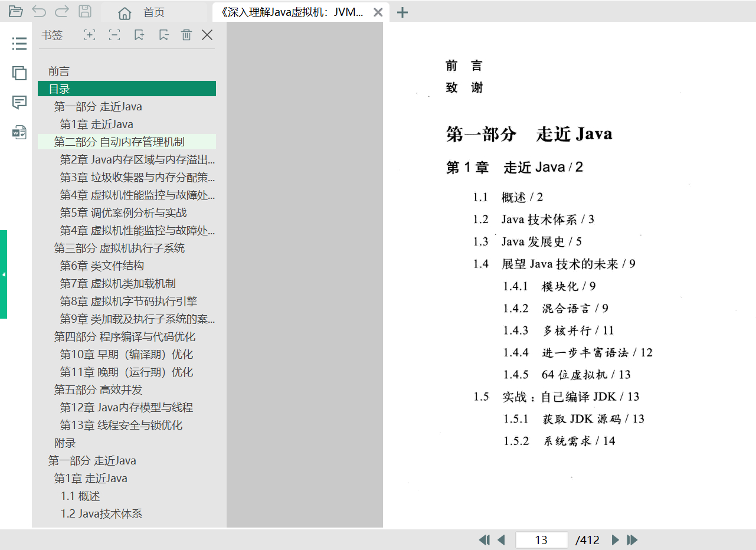Open the 1.1 概述 bookmark

[80, 496]
